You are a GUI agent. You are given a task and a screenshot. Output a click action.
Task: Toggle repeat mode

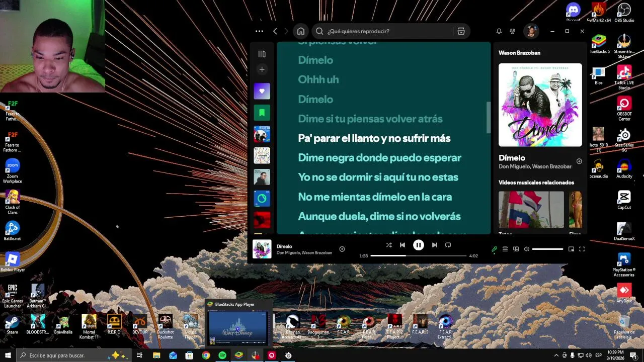(x=448, y=245)
